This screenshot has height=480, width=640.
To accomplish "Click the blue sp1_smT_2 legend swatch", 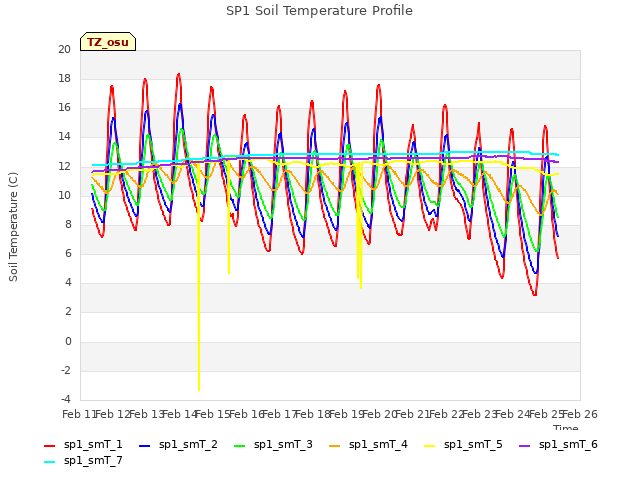I will coord(144,446).
